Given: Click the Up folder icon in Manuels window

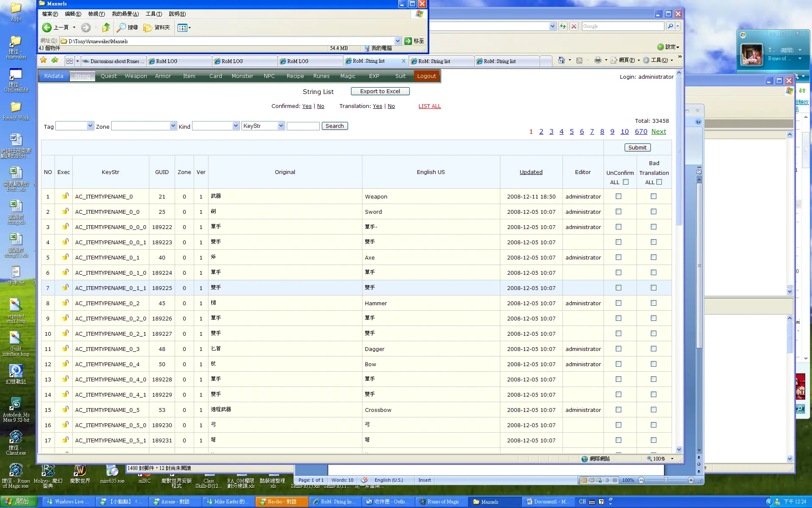Looking at the screenshot, I should click(106, 28).
